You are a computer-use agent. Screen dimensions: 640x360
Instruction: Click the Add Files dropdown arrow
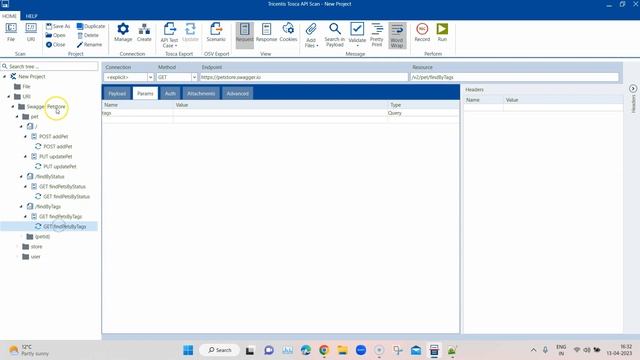point(317,46)
